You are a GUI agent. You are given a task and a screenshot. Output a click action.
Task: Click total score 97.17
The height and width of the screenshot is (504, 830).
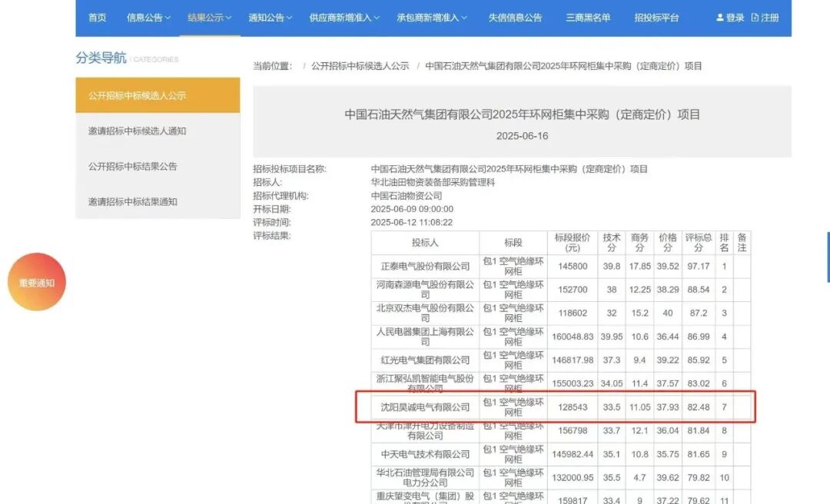pyautogui.click(x=698, y=267)
